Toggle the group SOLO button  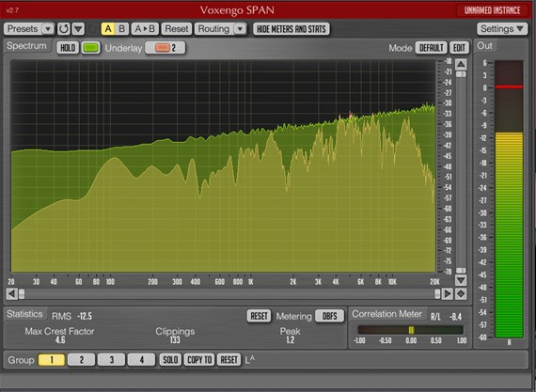point(170,359)
